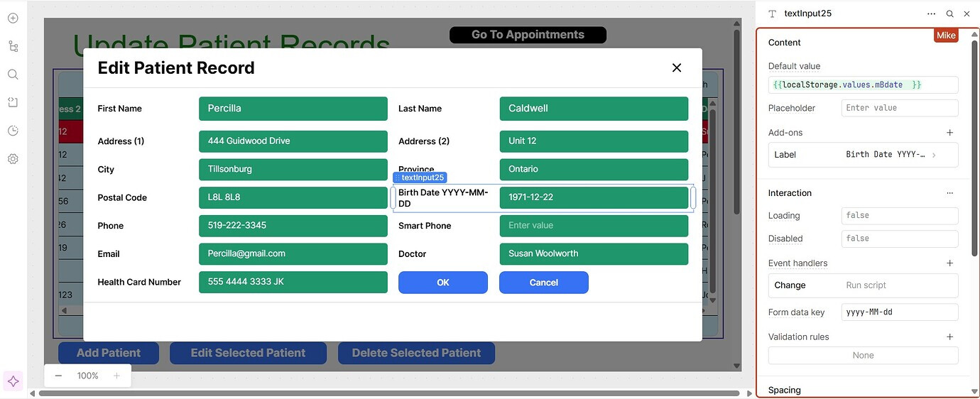Click the OK button in the modal
980x399 pixels.
pyautogui.click(x=442, y=283)
